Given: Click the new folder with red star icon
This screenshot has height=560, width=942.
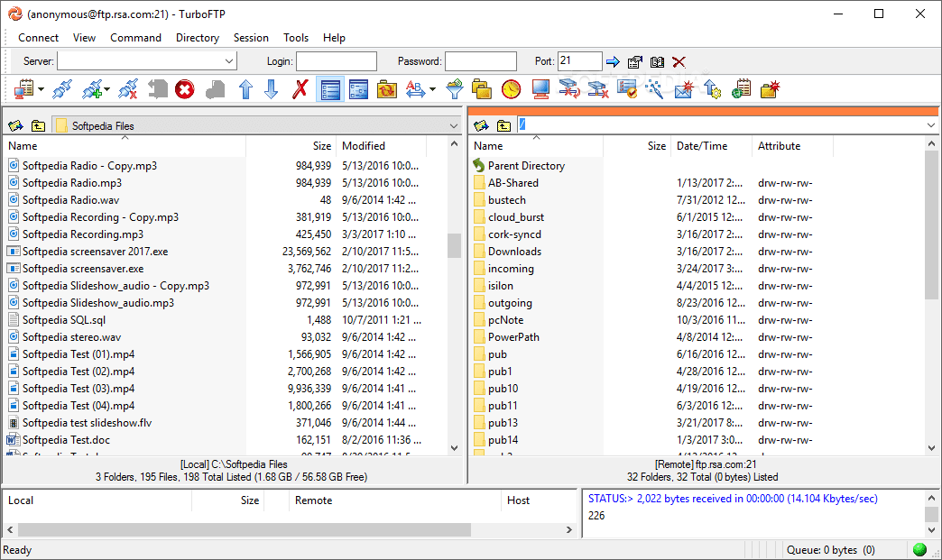Looking at the screenshot, I should [x=771, y=90].
